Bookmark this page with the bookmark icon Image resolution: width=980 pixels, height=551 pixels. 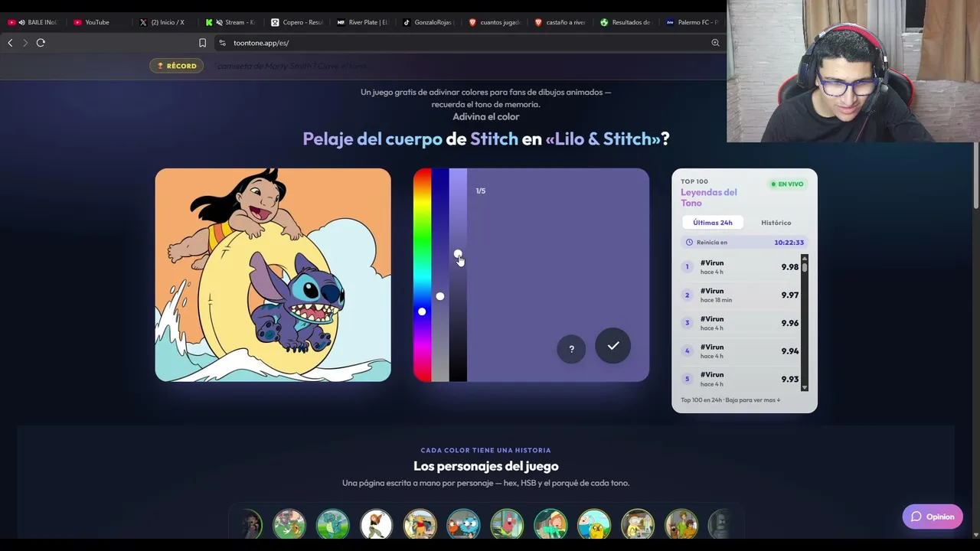pyautogui.click(x=202, y=43)
